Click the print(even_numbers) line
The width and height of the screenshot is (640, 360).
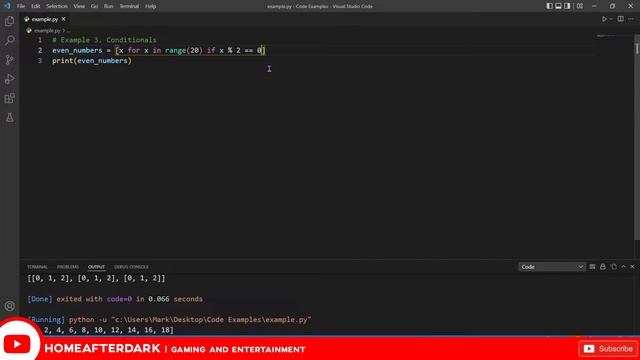click(92, 61)
